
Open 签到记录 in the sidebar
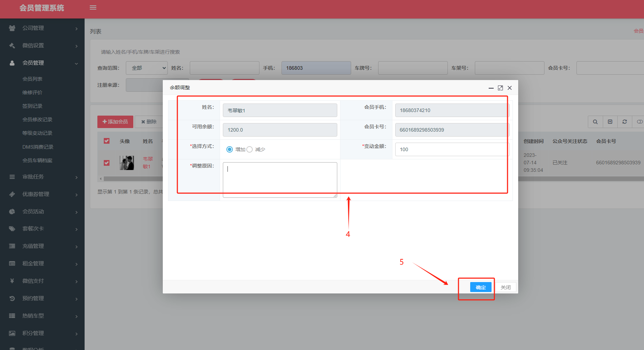click(32, 106)
